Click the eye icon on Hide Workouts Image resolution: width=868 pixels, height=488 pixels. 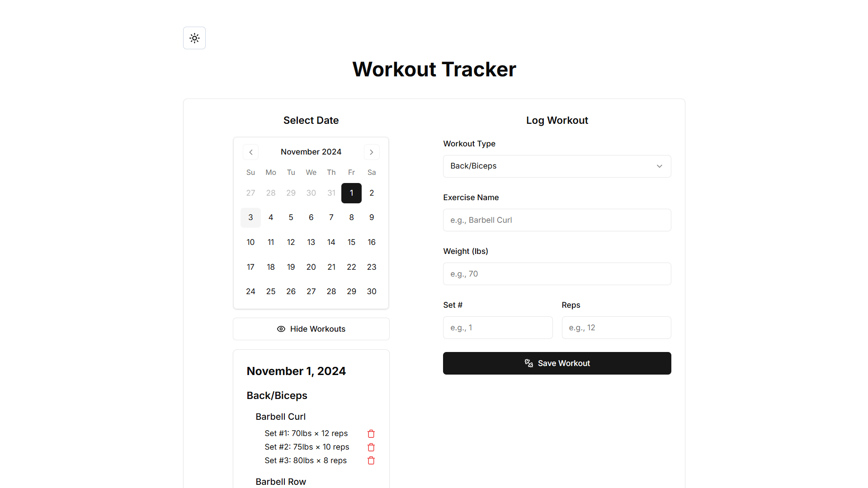click(x=281, y=329)
